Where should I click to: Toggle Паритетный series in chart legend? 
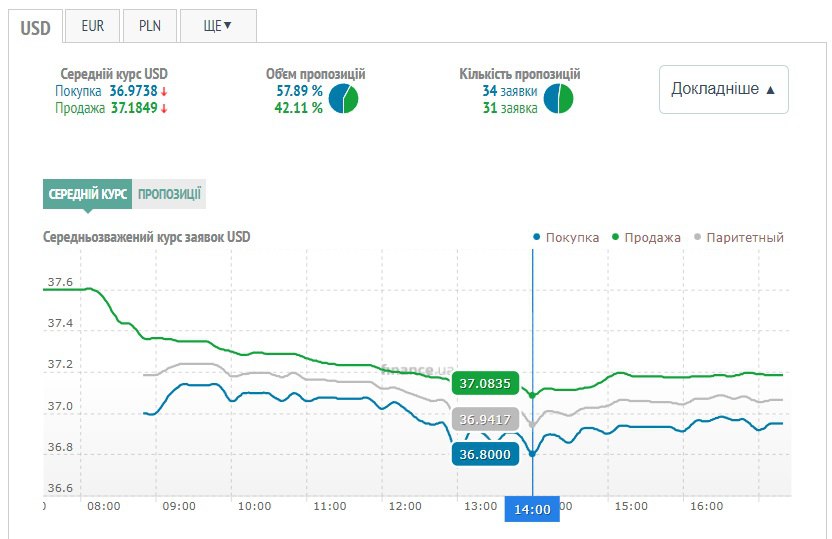(738, 237)
